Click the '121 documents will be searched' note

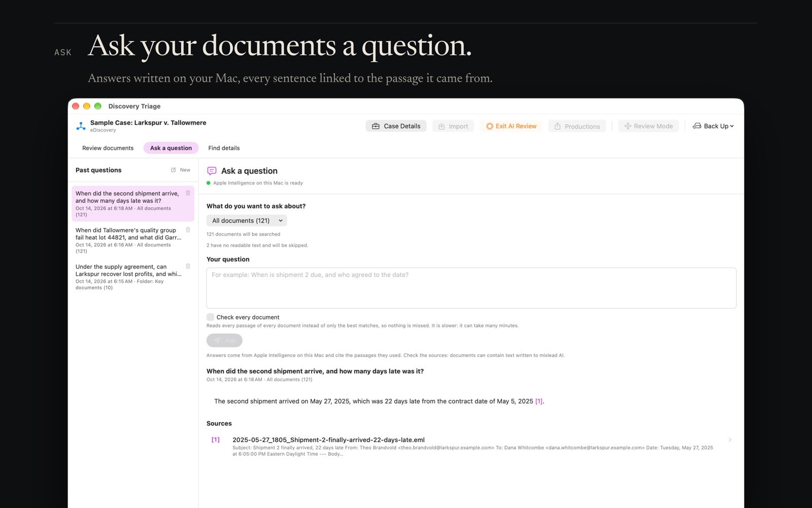click(x=244, y=234)
